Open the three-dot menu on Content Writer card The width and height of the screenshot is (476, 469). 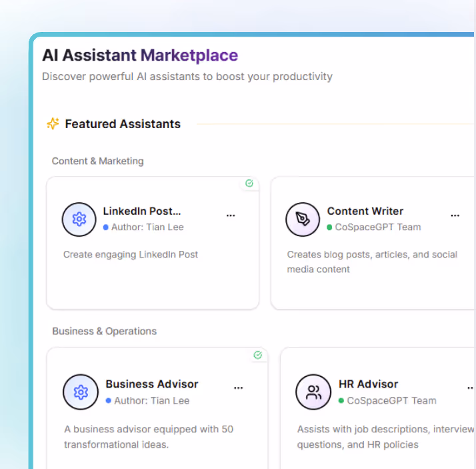(455, 215)
